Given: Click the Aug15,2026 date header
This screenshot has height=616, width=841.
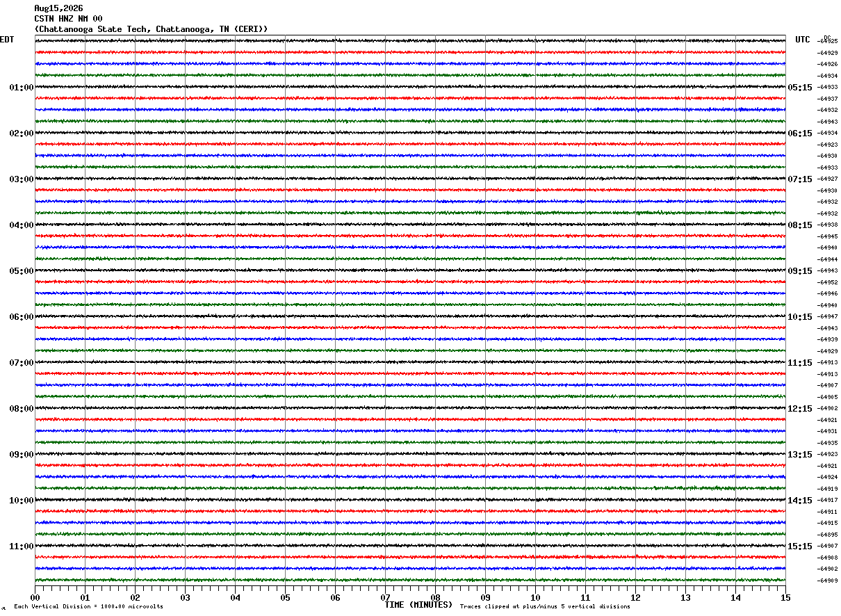Looking at the screenshot, I should point(58,8).
